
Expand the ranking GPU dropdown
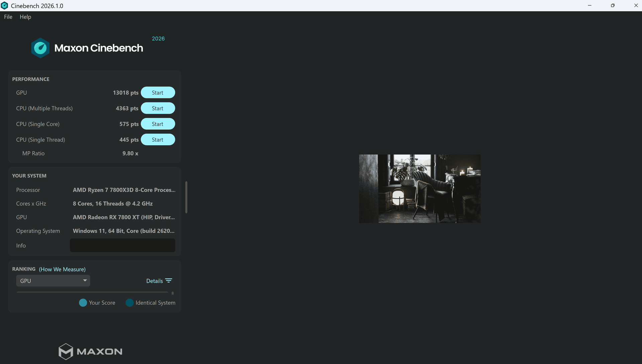pos(53,281)
